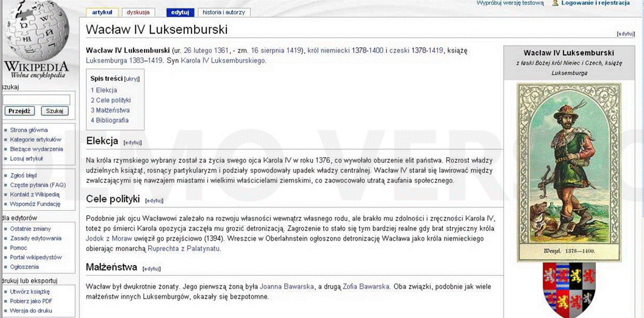Open Zasady edytowania link
The image size is (644, 318).
pos(36,238)
